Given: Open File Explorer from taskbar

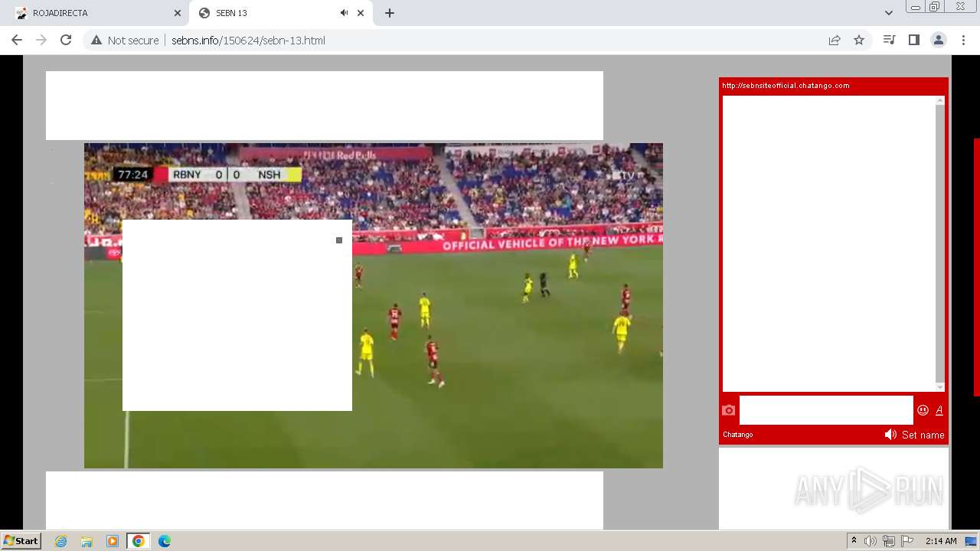Looking at the screenshot, I should tap(87, 541).
